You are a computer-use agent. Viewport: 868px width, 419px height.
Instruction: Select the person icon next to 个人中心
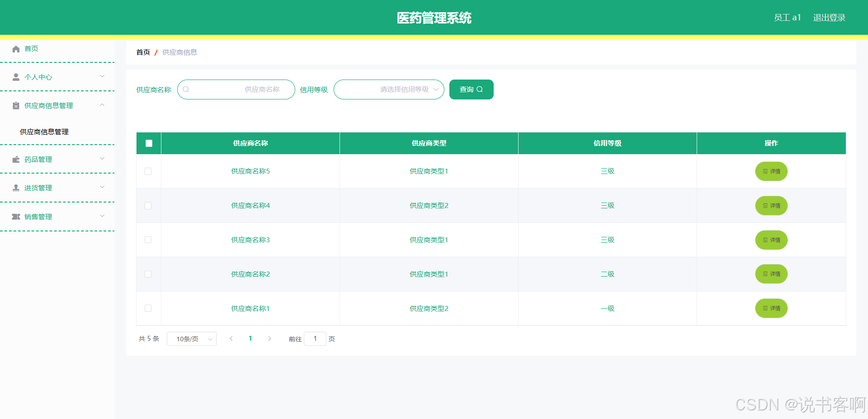tap(16, 77)
